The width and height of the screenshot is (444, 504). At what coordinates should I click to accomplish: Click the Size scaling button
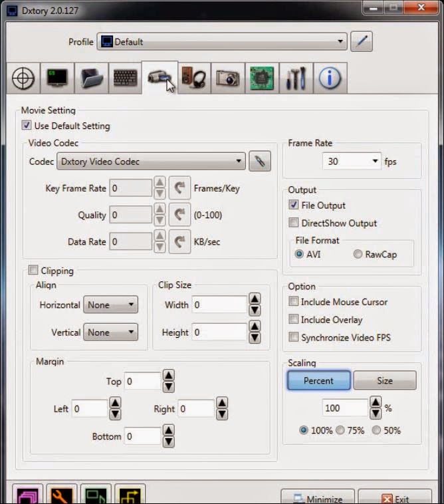(x=385, y=380)
